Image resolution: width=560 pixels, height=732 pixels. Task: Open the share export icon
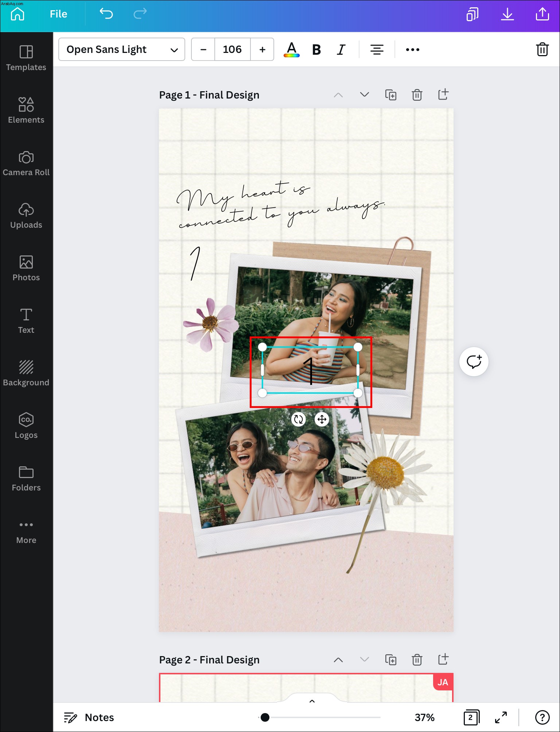click(542, 14)
